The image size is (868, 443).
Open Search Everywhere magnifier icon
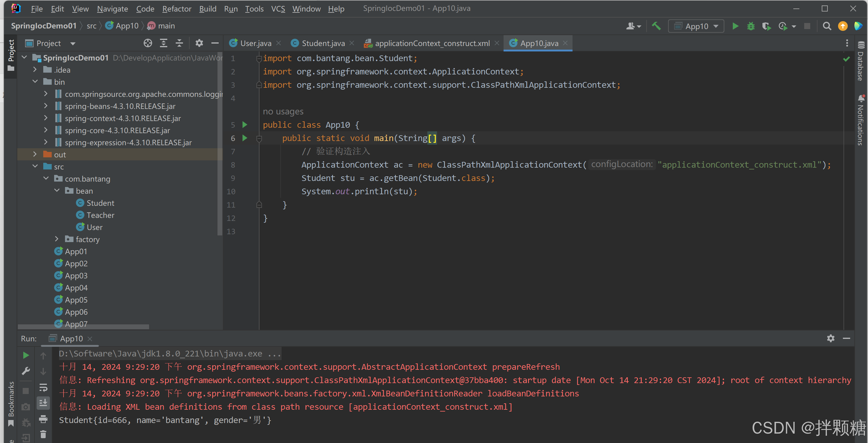coord(827,26)
